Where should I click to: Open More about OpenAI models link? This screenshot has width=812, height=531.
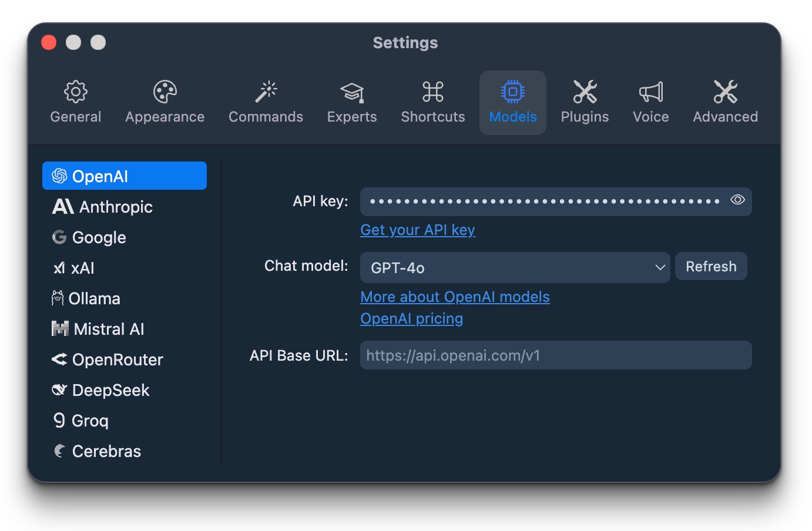[455, 297]
